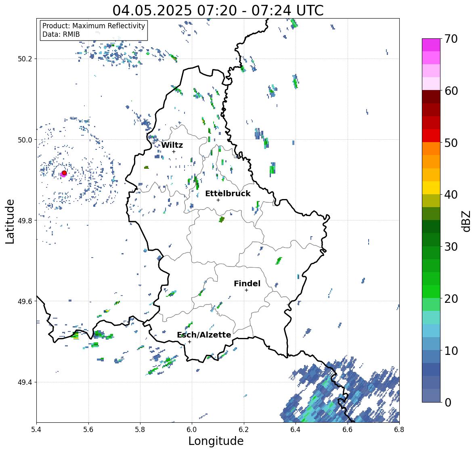Click the longitude tick label 5.4

tap(36, 430)
